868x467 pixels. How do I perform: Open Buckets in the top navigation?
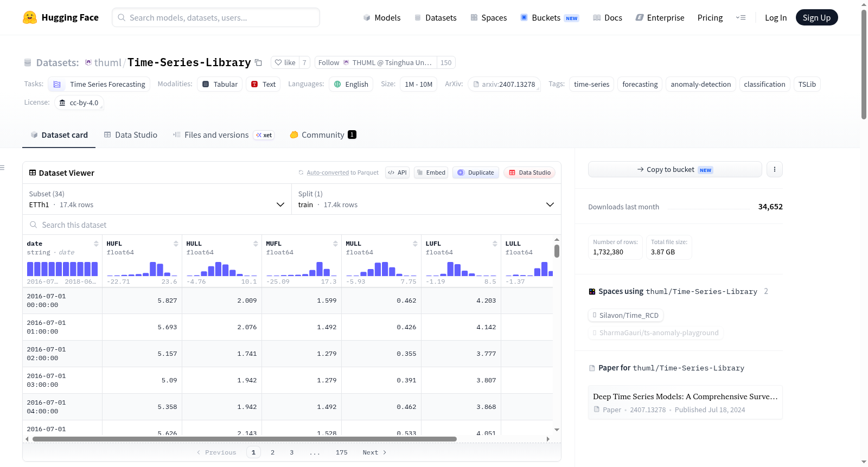coord(550,18)
